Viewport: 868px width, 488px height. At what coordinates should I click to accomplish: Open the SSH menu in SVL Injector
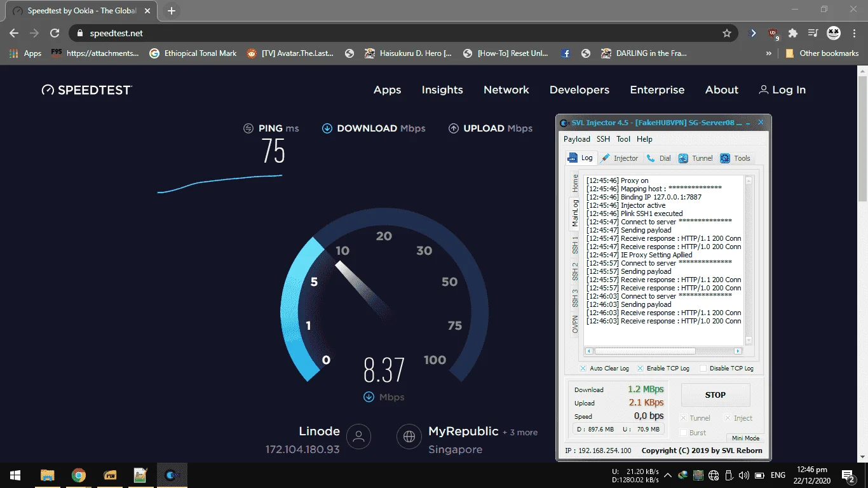tap(603, 139)
